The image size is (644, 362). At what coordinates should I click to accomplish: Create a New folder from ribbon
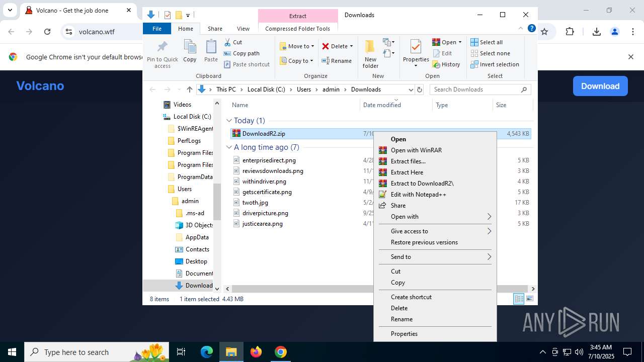(x=370, y=54)
